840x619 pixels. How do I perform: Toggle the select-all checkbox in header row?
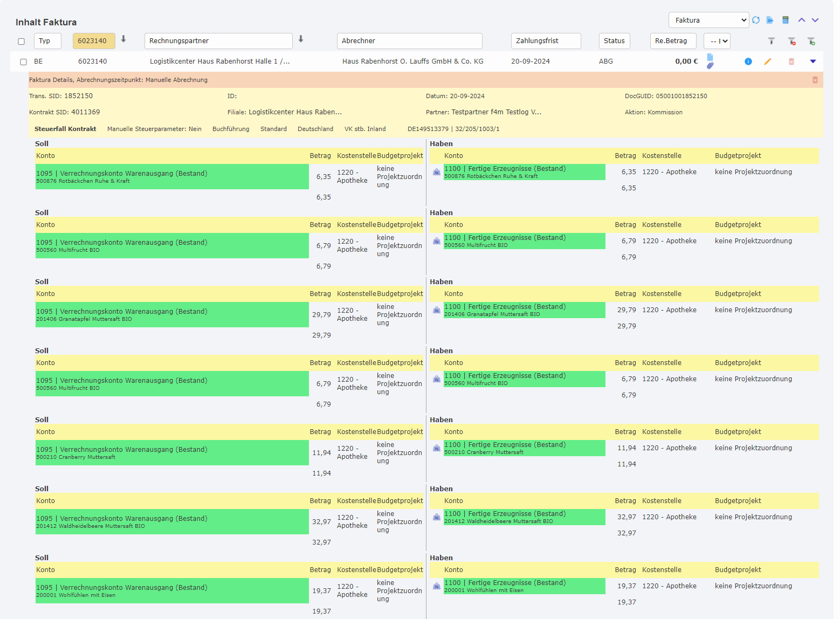click(x=22, y=42)
